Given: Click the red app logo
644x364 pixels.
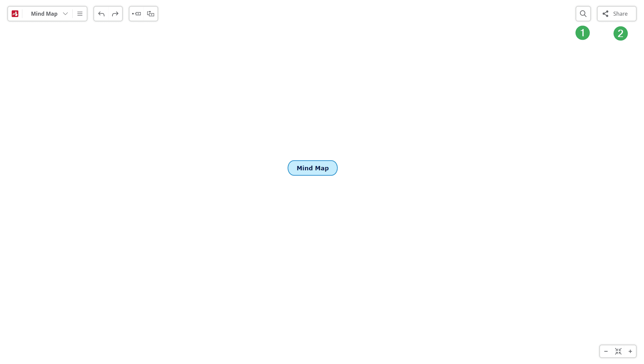Looking at the screenshot, I should click(x=15, y=14).
